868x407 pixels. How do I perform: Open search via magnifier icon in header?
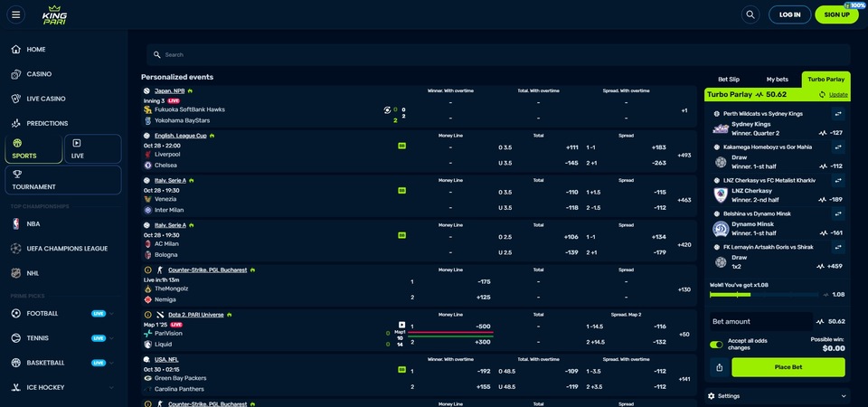(750, 14)
